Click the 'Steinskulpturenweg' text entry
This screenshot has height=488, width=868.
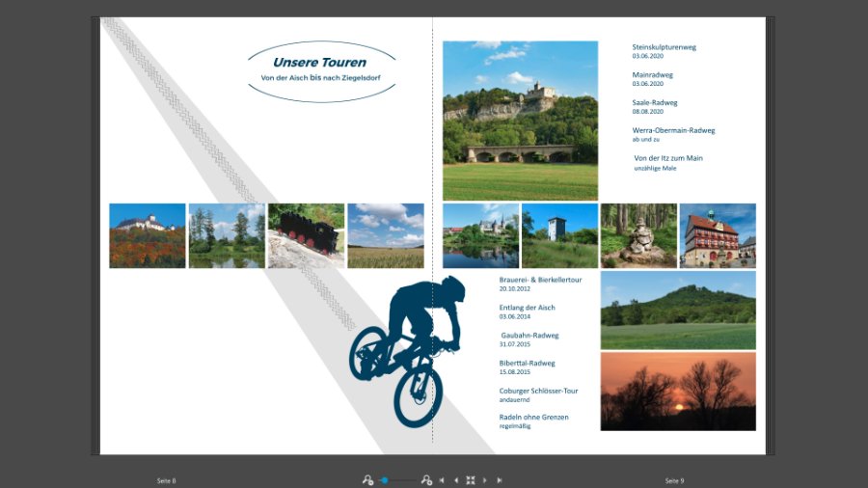[x=664, y=46]
